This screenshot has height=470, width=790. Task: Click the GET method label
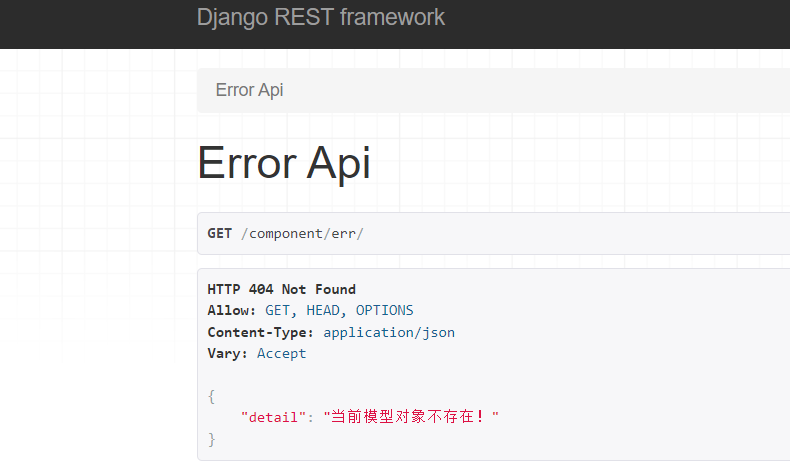point(220,234)
